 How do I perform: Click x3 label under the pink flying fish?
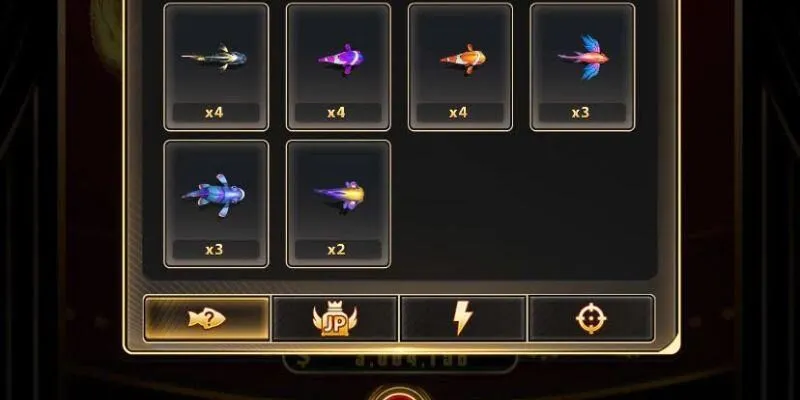click(x=582, y=112)
